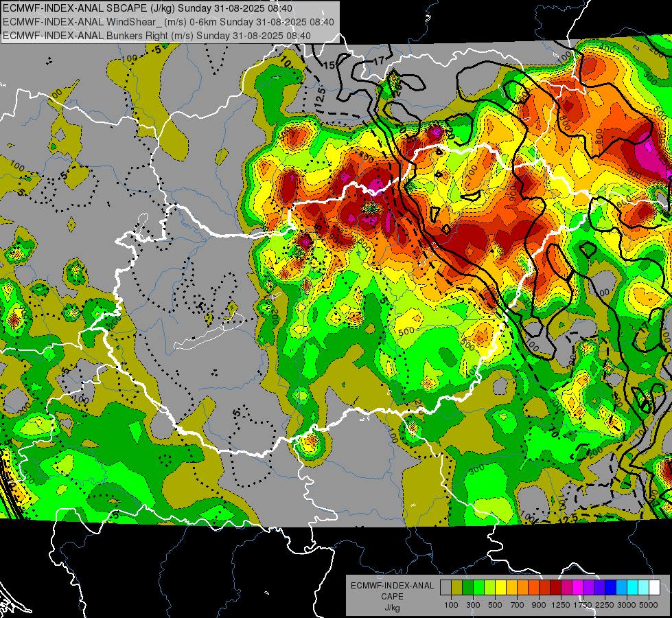Click the red-orange legend swatch
This screenshot has width=672, height=618.
click(x=533, y=587)
